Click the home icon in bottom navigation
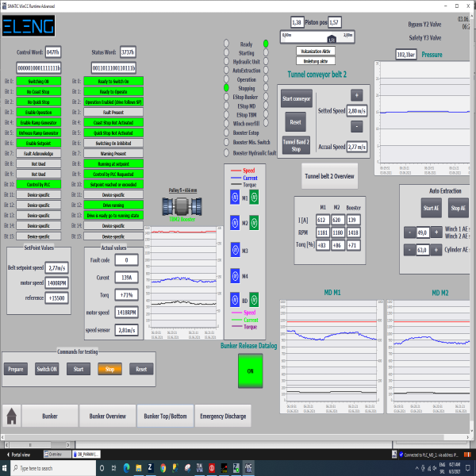Image resolution: width=476 pixels, height=476 pixels. [x=12, y=416]
